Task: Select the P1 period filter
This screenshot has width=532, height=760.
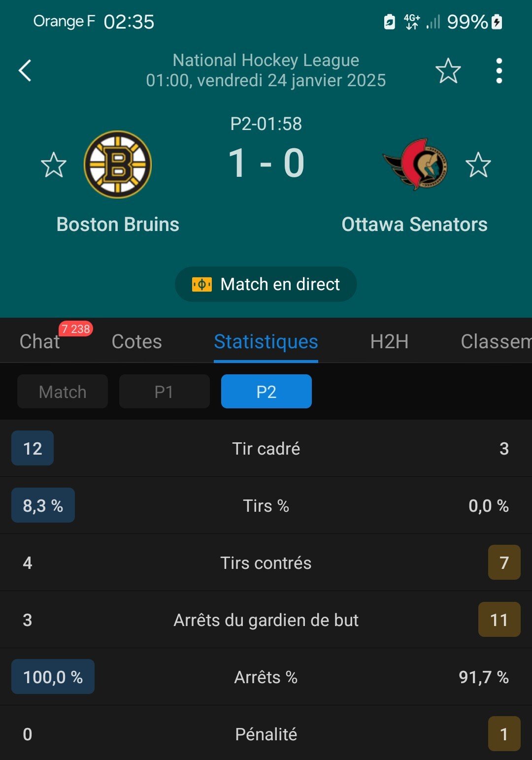Action: click(165, 392)
